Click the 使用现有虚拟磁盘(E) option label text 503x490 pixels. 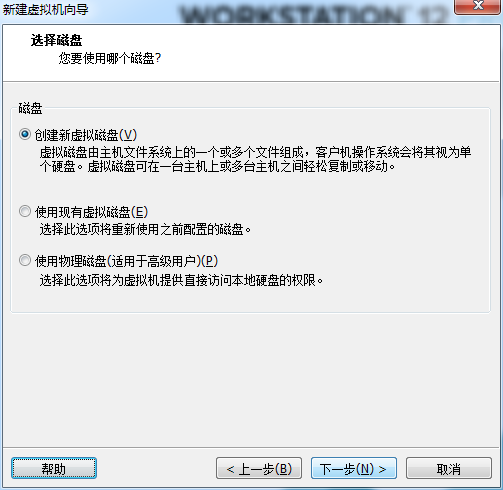(x=91, y=212)
